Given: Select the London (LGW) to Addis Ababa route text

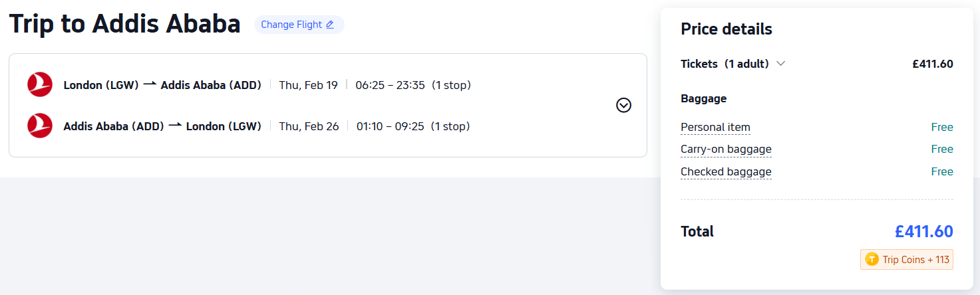Looking at the screenshot, I should tap(162, 85).
